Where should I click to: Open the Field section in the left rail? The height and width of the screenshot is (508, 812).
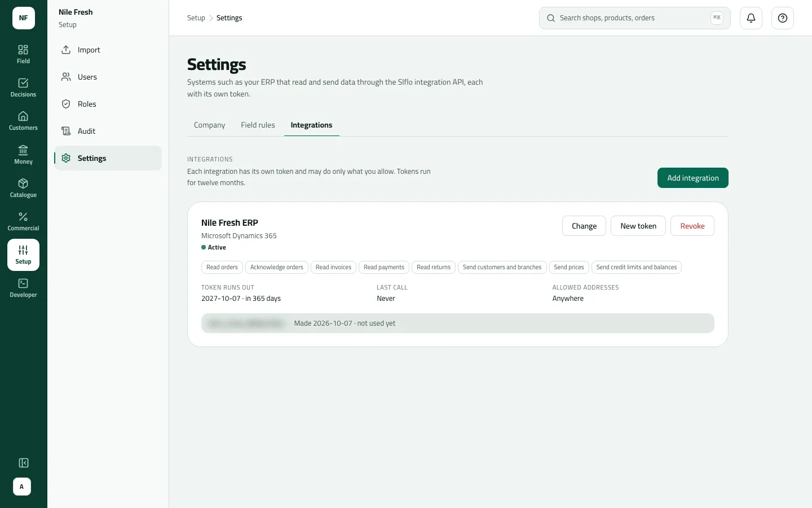point(23,54)
